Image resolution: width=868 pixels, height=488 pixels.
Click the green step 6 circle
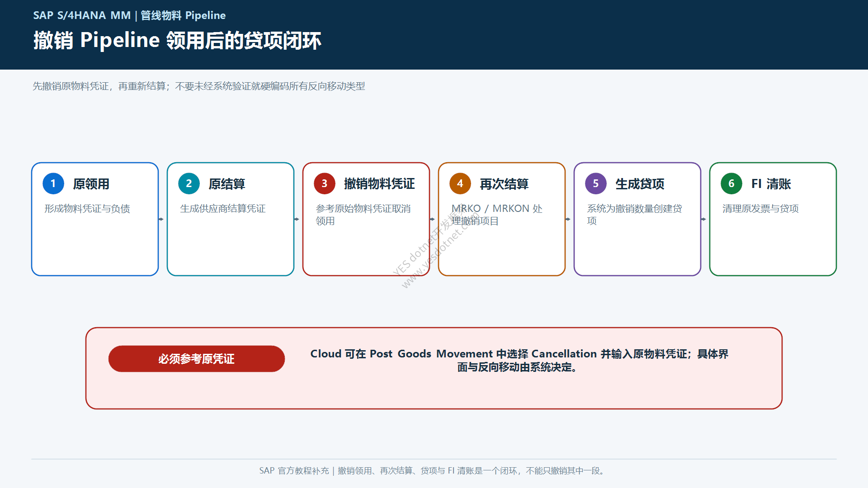click(x=731, y=183)
